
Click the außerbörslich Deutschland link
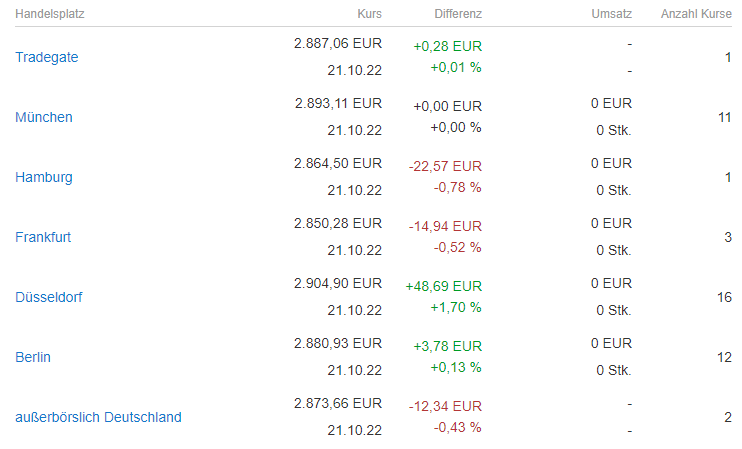click(98, 417)
